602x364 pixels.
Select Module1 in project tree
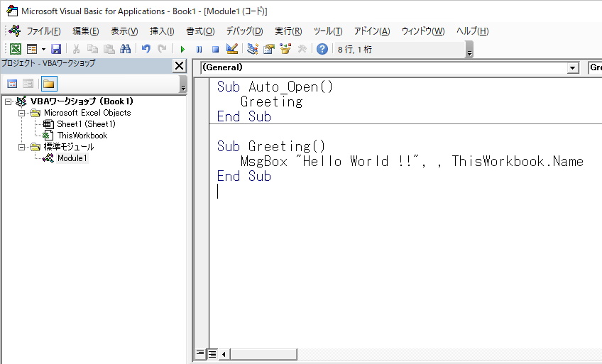click(x=72, y=158)
